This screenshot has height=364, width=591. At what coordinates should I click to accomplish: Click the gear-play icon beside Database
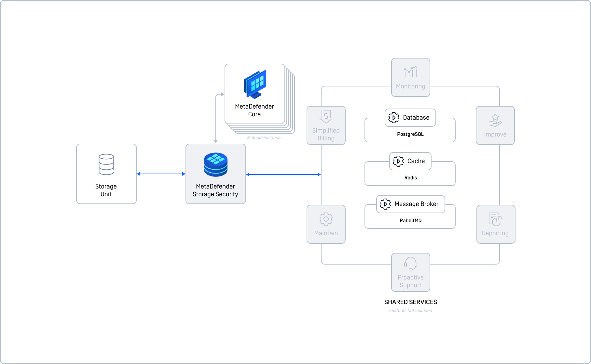click(394, 118)
